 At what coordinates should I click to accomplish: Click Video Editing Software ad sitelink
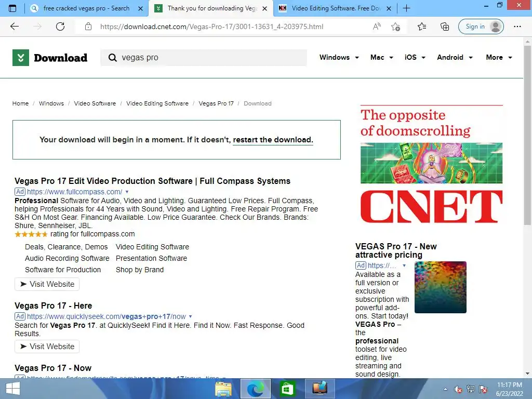152,247
